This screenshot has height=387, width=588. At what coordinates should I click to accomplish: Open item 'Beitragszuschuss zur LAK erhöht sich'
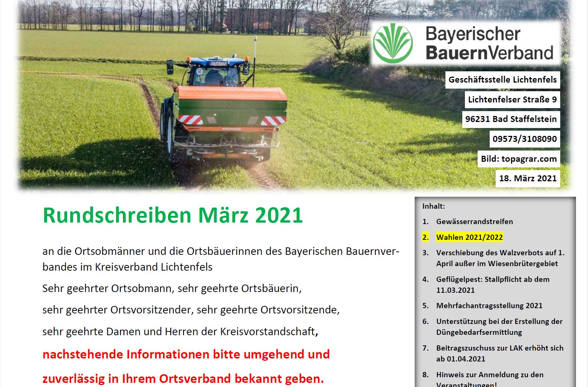point(499,353)
